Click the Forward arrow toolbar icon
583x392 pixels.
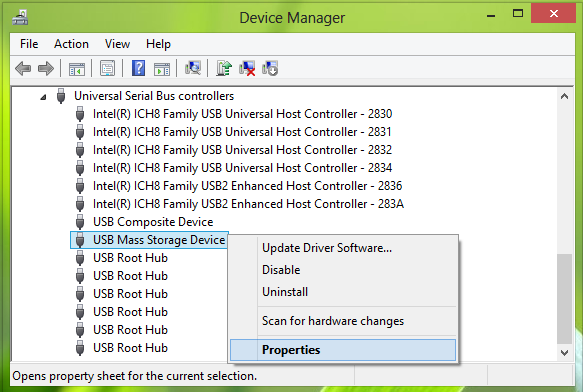point(46,68)
